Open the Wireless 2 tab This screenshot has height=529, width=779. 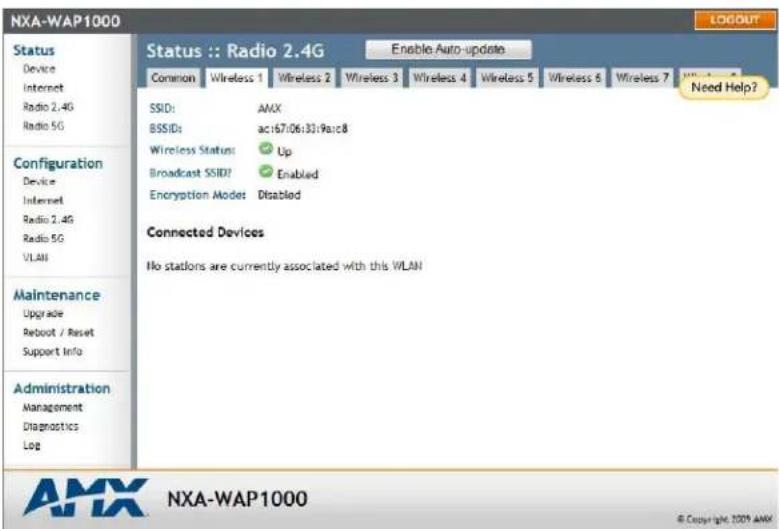(304, 78)
